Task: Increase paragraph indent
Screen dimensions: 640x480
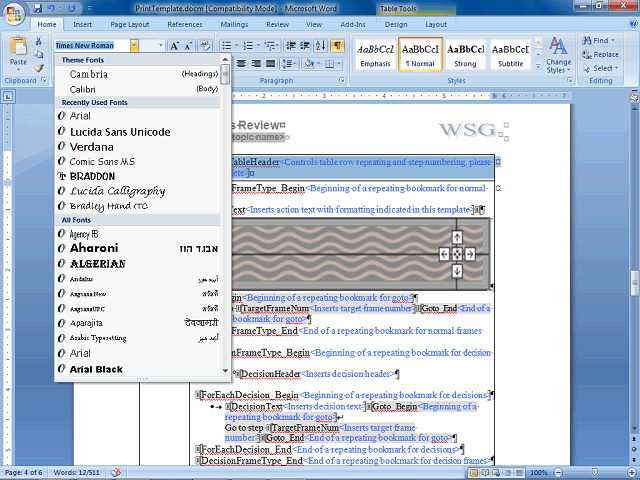Action: click(305, 45)
